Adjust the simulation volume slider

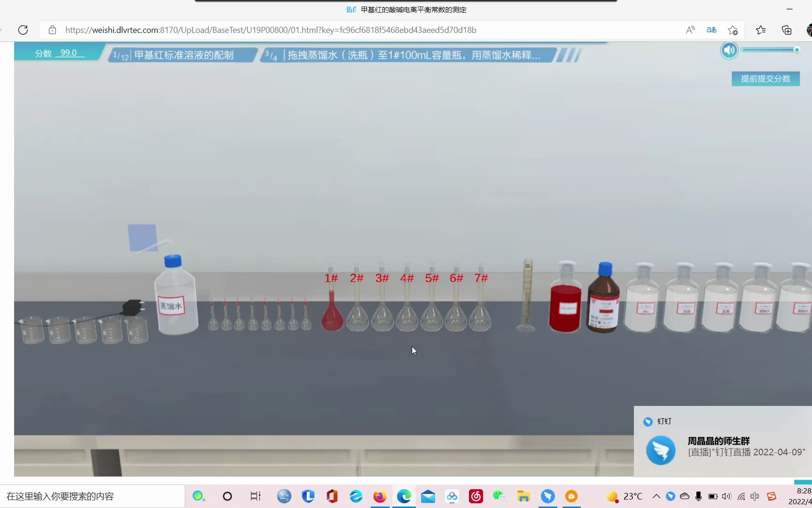(x=771, y=50)
